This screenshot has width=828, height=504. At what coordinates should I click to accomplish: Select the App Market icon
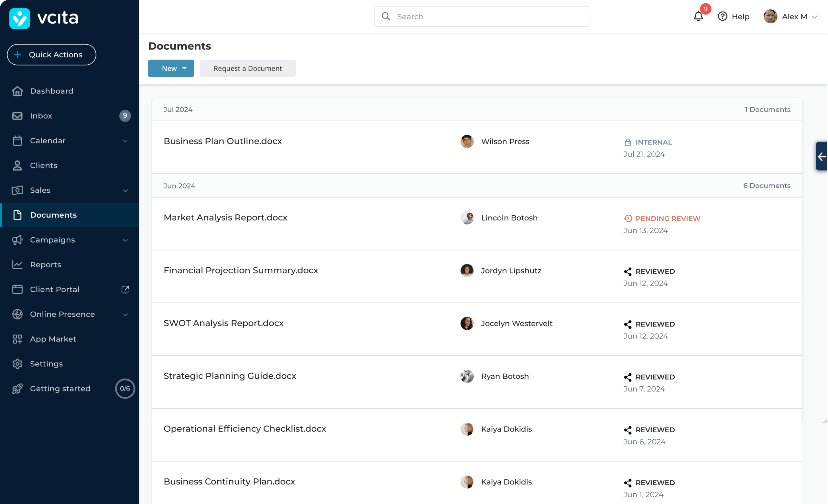coord(17,339)
